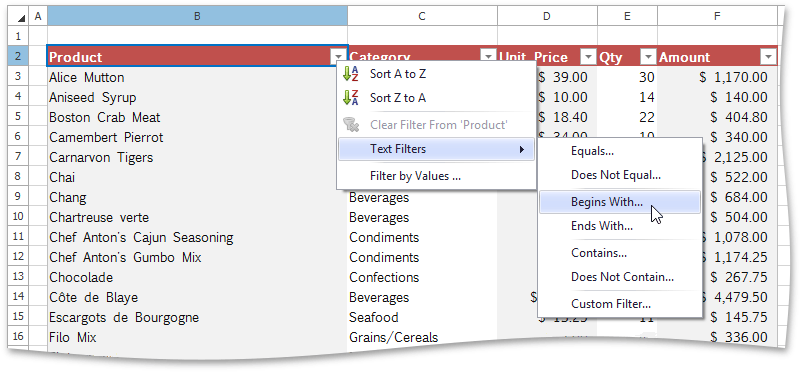Click the $ 4,479.50 amount cell
This screenshot has height=375, width=804.
(739, 298)
